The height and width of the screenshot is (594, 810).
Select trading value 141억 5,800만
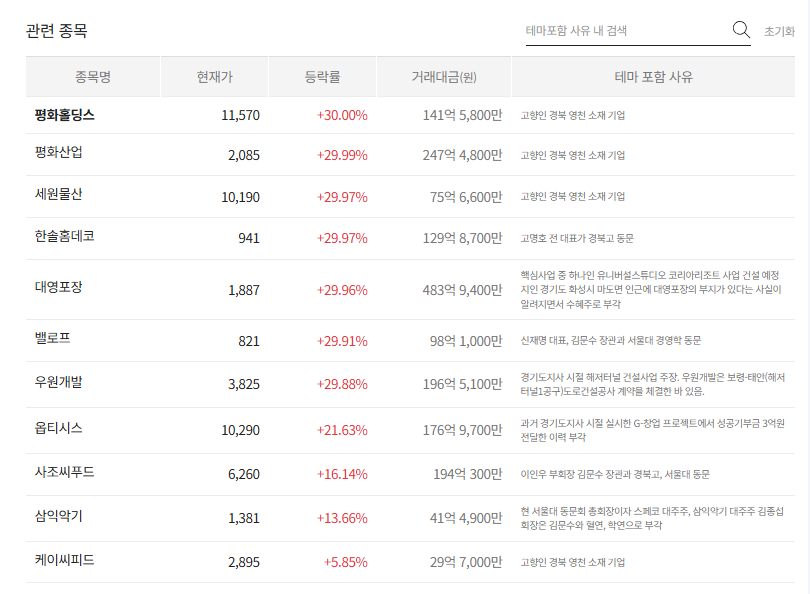tap(462, 115)
